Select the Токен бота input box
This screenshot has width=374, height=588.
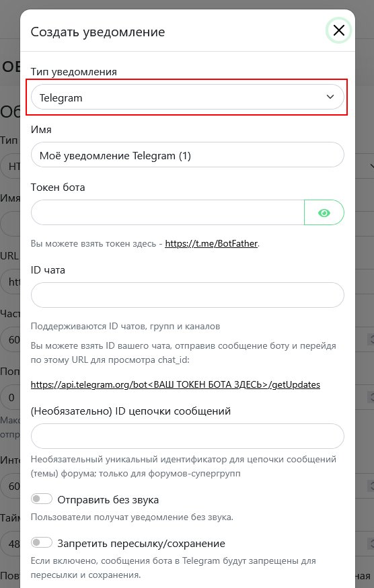[167, 212]
